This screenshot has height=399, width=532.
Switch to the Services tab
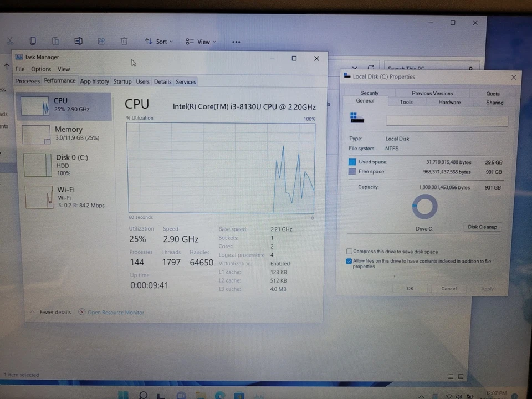pyautogui.click(x=186, y=82)
